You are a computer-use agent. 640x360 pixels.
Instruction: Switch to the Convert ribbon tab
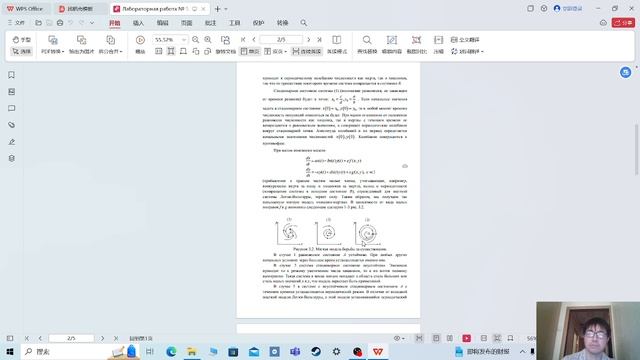[x=282, y=23]
